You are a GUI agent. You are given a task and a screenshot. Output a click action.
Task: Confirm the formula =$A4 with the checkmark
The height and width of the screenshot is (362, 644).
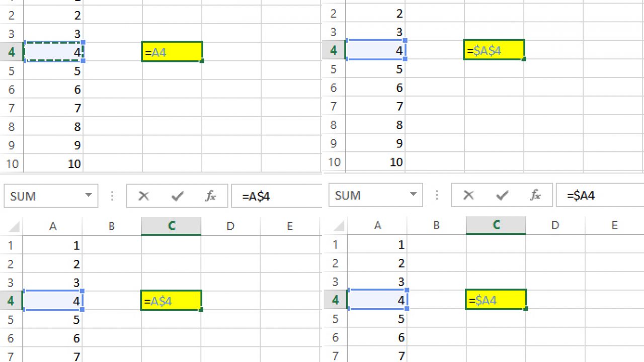coord(502,195)
